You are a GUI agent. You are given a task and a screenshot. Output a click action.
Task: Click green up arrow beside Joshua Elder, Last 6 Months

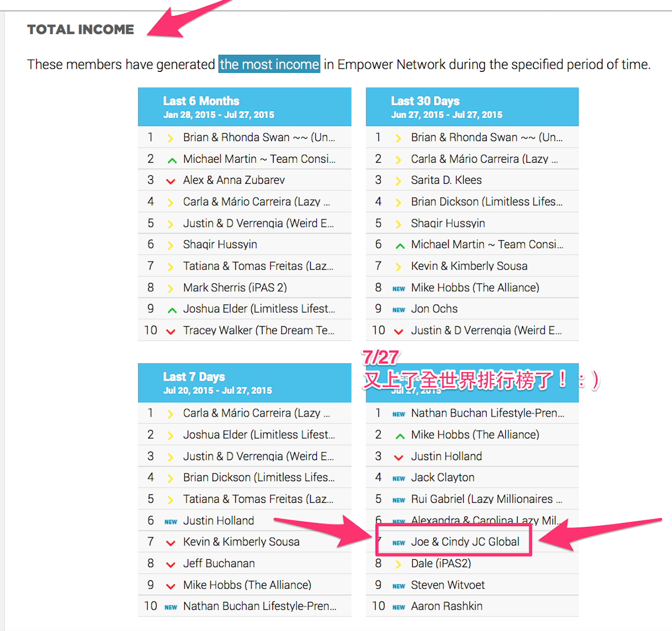[x=172, y=310]
